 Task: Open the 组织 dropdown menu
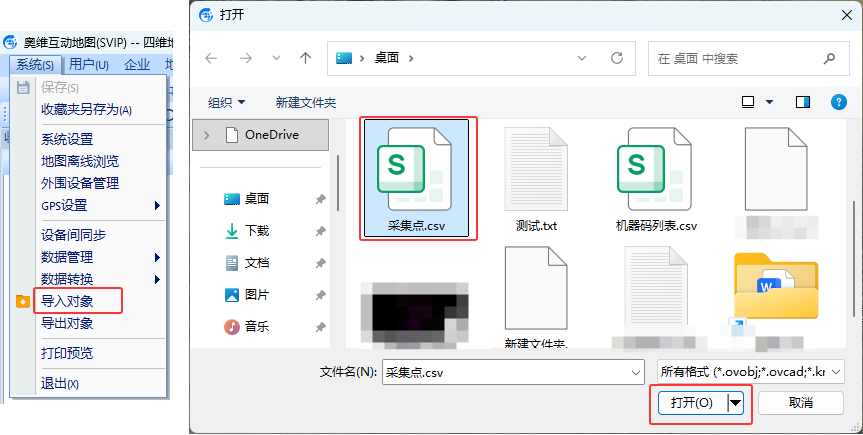coord(226,102)
